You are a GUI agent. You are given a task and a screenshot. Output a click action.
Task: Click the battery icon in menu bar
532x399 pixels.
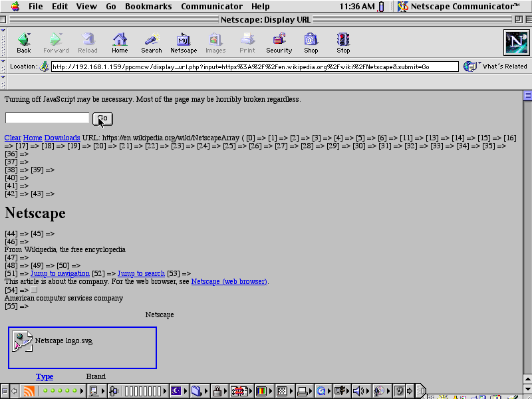click(381, 7)
